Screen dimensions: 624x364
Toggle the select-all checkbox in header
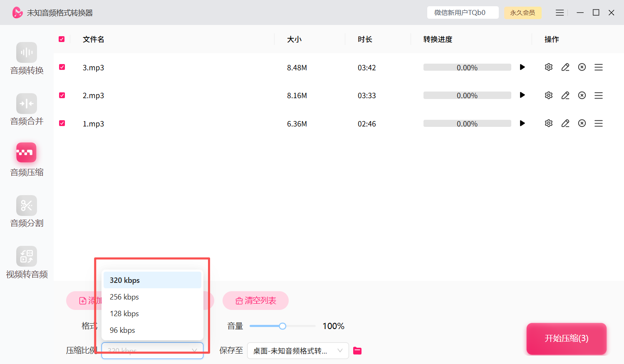pos(62,39)
